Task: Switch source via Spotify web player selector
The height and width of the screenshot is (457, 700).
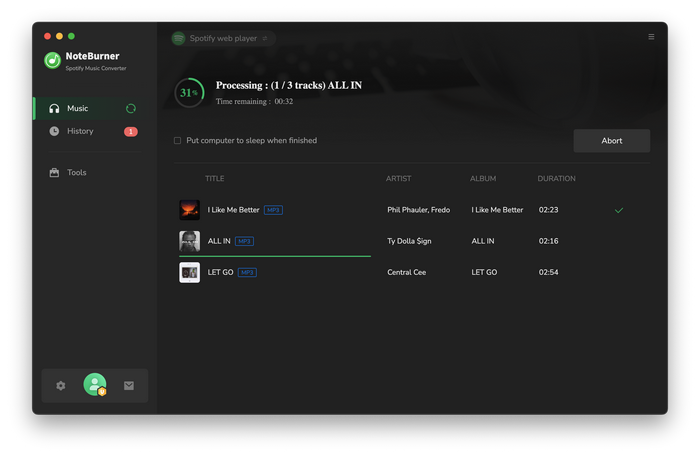Action: click(x=223, y=38)
